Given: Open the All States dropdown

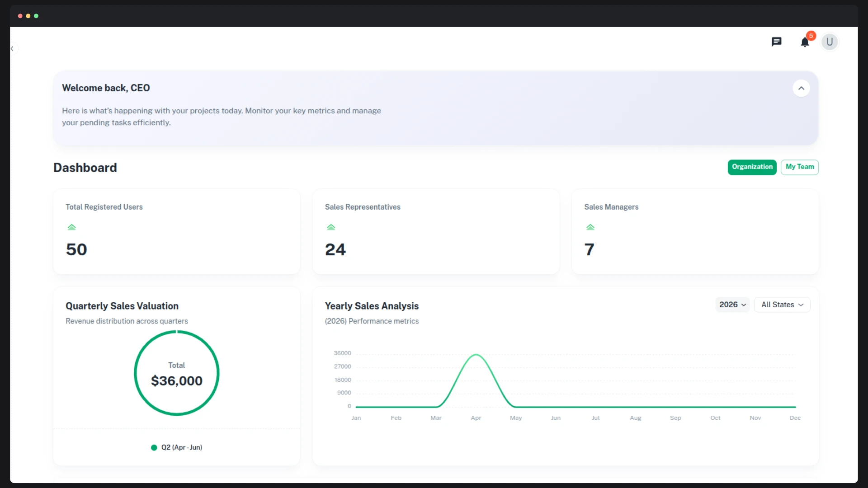Looking at the screenshot, I should 782,305.
